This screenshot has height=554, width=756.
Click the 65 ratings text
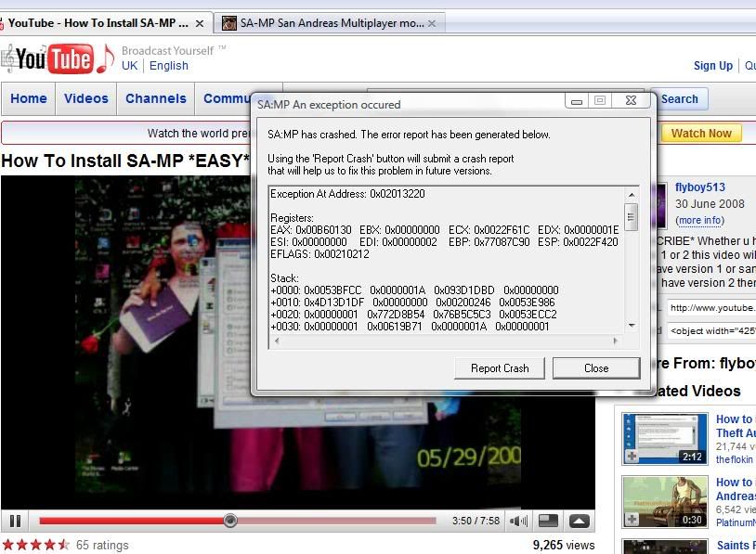click(102, 545)
